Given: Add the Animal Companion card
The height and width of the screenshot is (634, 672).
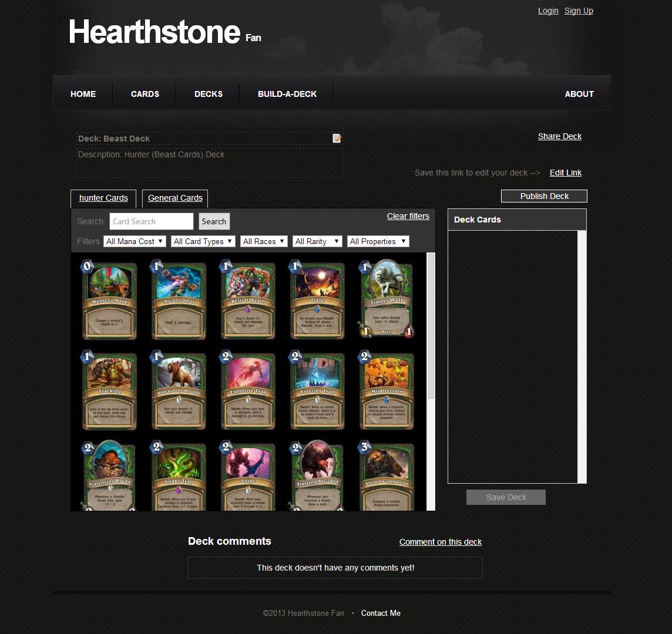Looking at the screenshot, I should (387, 475).
